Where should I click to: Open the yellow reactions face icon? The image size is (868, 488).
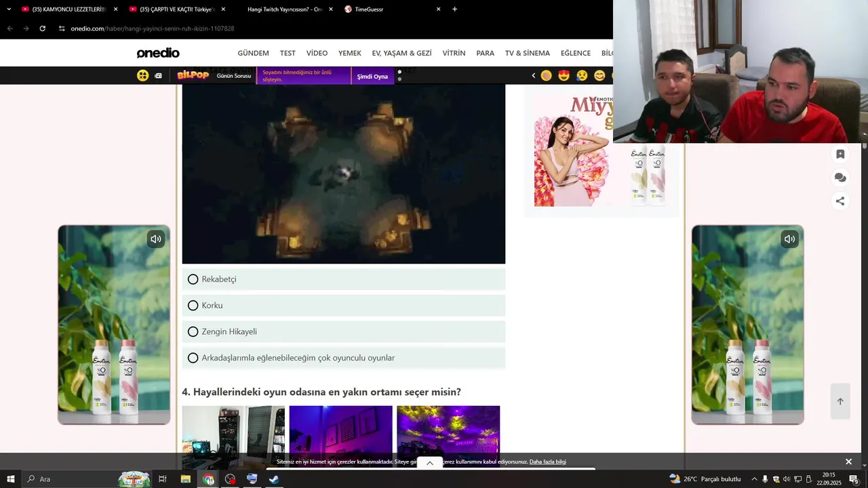click(x=142, y=76)
